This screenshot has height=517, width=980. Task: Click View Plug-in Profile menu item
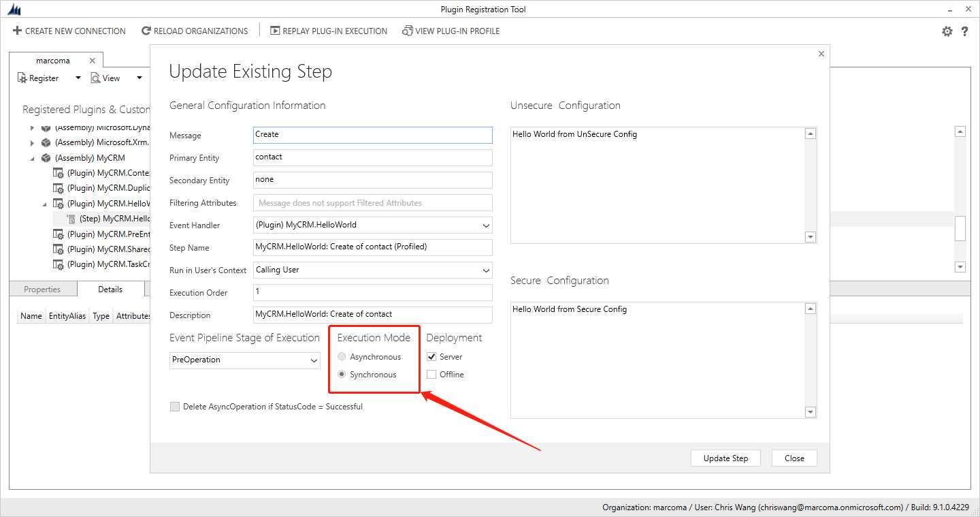451,31
